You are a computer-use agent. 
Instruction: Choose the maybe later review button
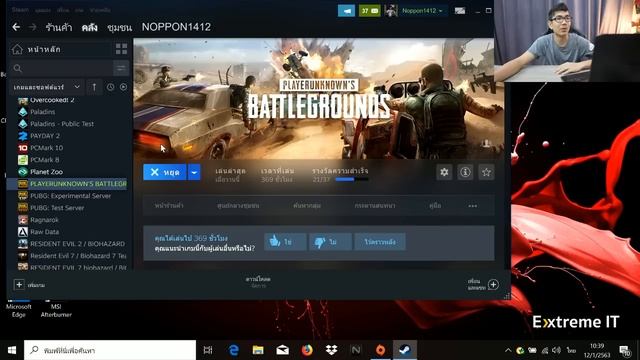click(x=380, y=242)
